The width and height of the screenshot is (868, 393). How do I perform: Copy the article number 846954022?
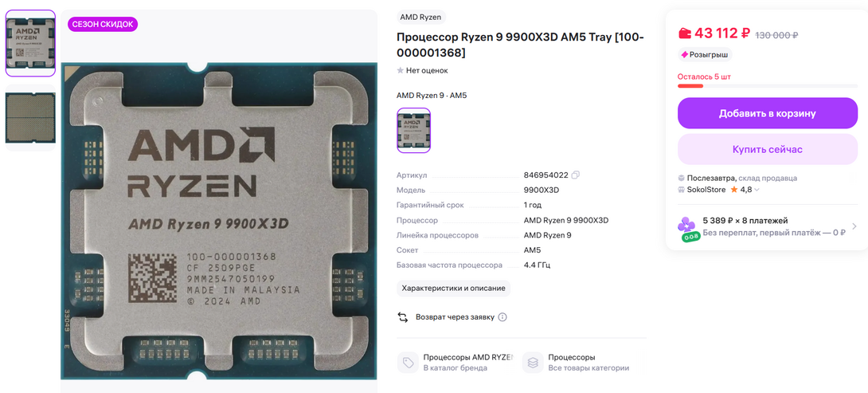tap(576, 175)
